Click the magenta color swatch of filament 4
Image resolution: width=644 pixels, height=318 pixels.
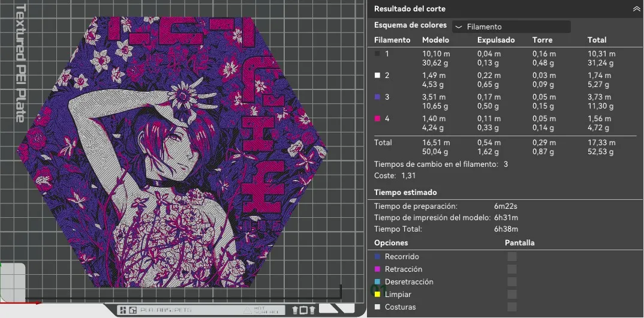pyautogui.click(x=377, y=119)
